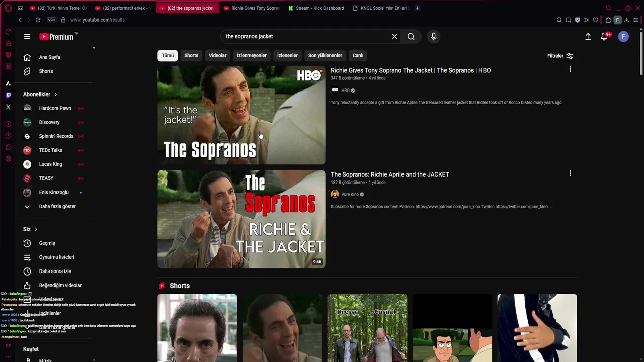
Task: Reload the page
Action: tap(38, 20)
